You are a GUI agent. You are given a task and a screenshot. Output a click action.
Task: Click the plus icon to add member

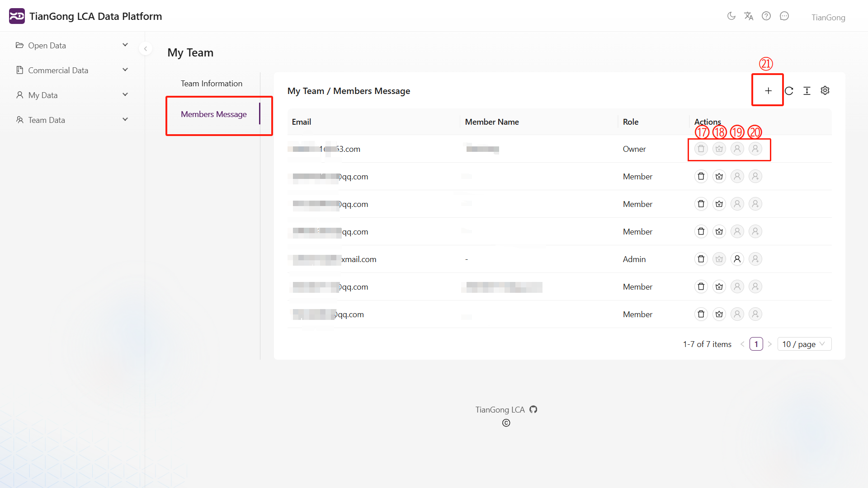click(768, 91)
